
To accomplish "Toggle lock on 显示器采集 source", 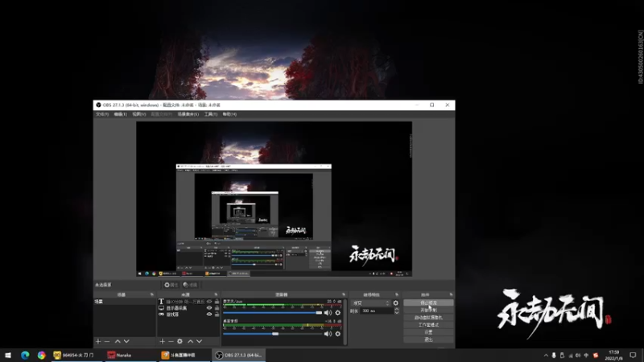I will 217,308.
